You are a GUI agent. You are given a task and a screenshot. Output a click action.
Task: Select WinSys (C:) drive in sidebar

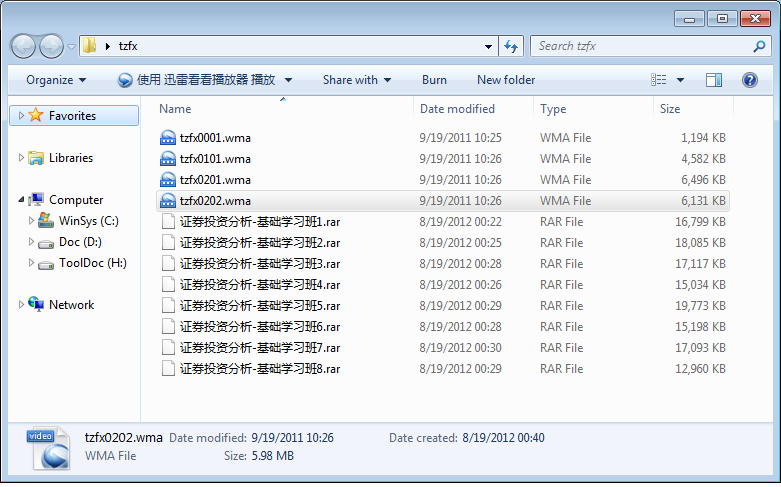tap(88, 221)
